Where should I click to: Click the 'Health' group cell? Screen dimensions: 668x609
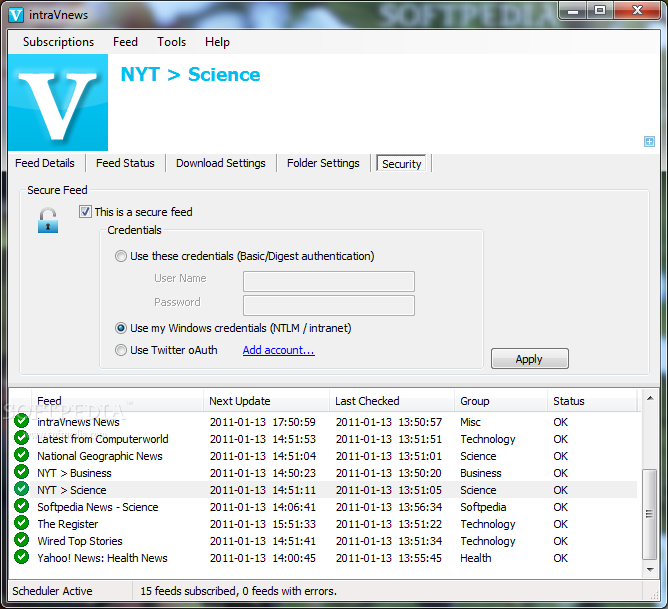(475, 558)
